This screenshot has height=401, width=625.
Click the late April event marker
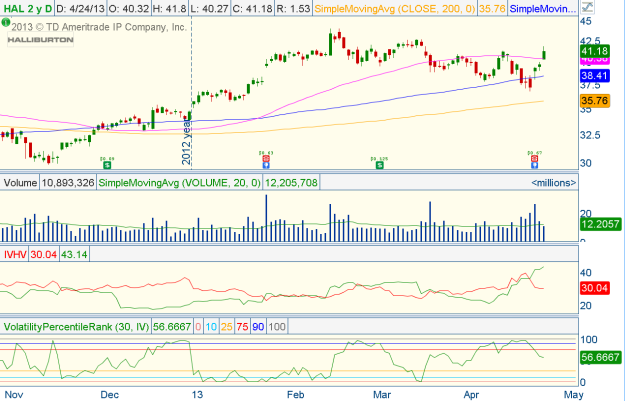tap(533, 163)
